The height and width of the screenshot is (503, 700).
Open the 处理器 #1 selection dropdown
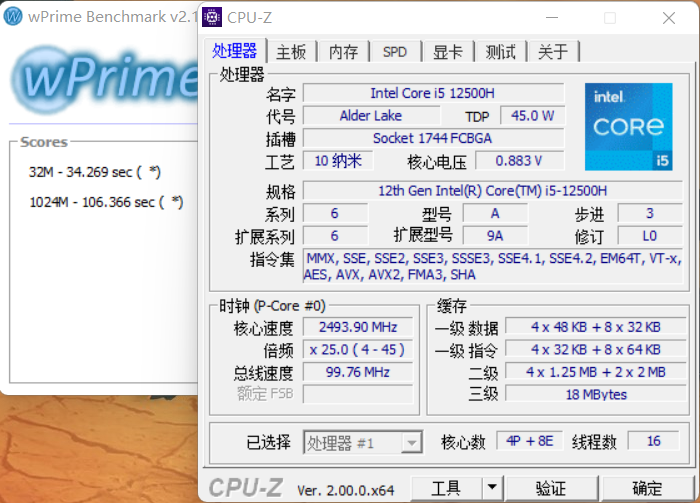tap(411, 443)
